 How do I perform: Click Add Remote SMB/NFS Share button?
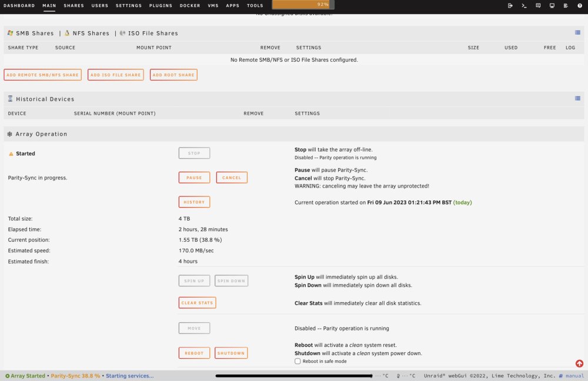[x=43, y=75]
